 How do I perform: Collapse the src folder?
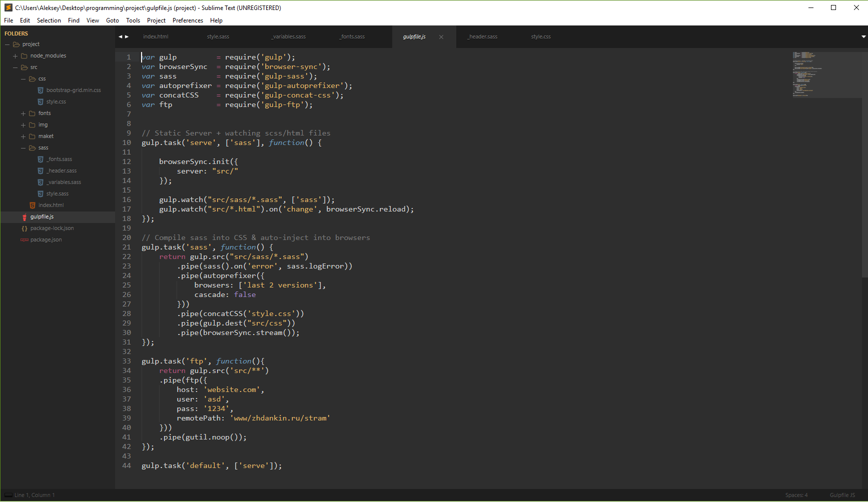click(15, 67)
